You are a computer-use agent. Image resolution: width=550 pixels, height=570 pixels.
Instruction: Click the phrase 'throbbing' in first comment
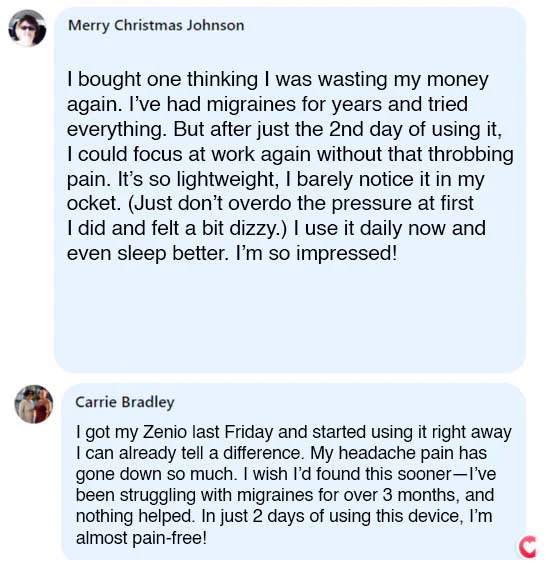coord(471,154)
